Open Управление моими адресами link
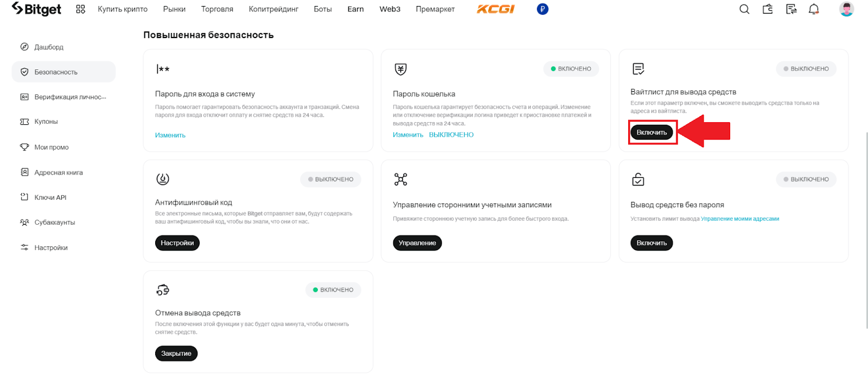 (x=740, y=219)
